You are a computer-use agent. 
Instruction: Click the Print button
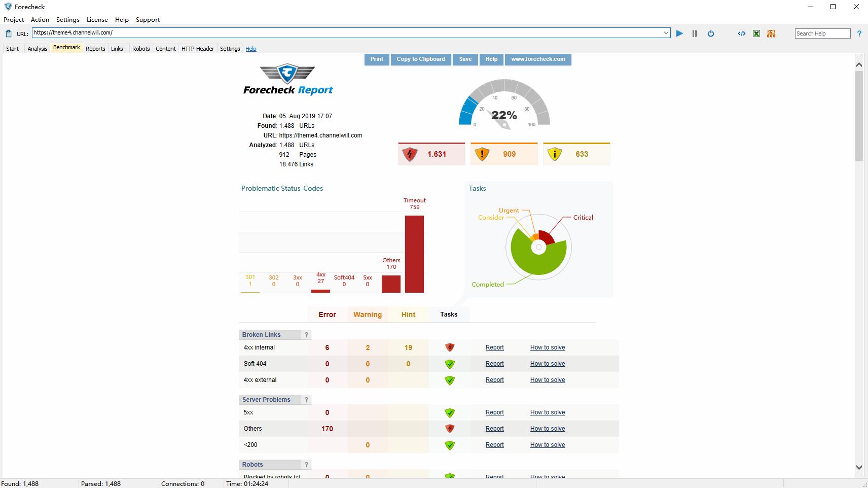tap(377, 59)
